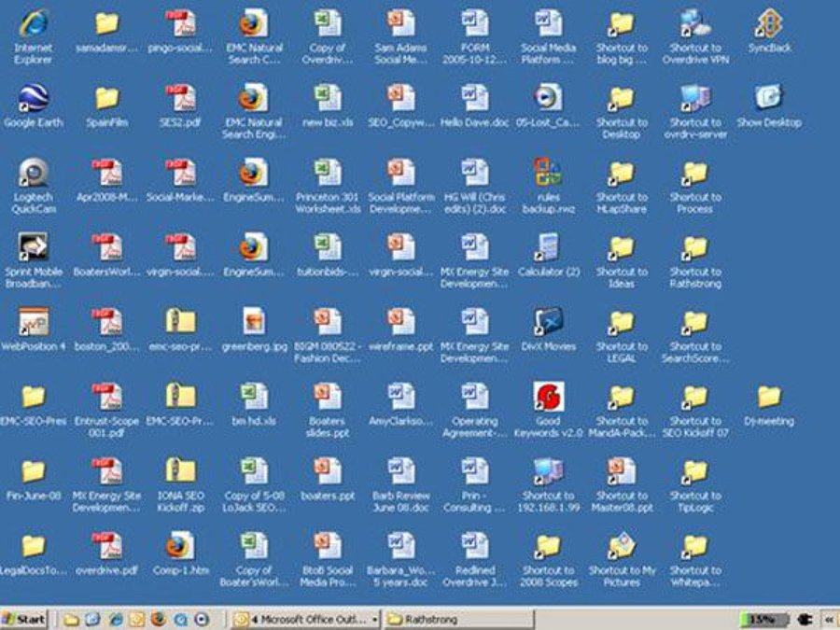
Task: Click the Show Desktop icon
Action: point(768,98)
